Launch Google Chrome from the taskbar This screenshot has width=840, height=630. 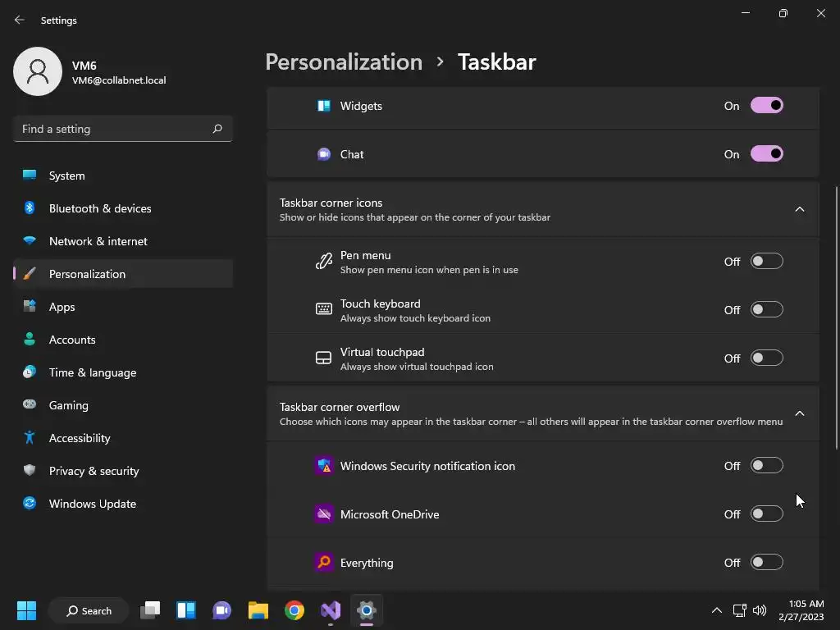pos(294,610)
